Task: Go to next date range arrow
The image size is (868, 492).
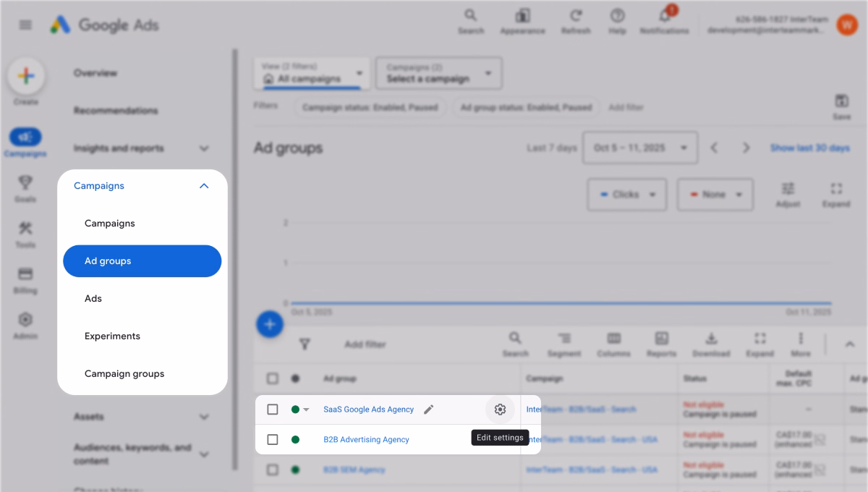Action: (x=746, y=148)
